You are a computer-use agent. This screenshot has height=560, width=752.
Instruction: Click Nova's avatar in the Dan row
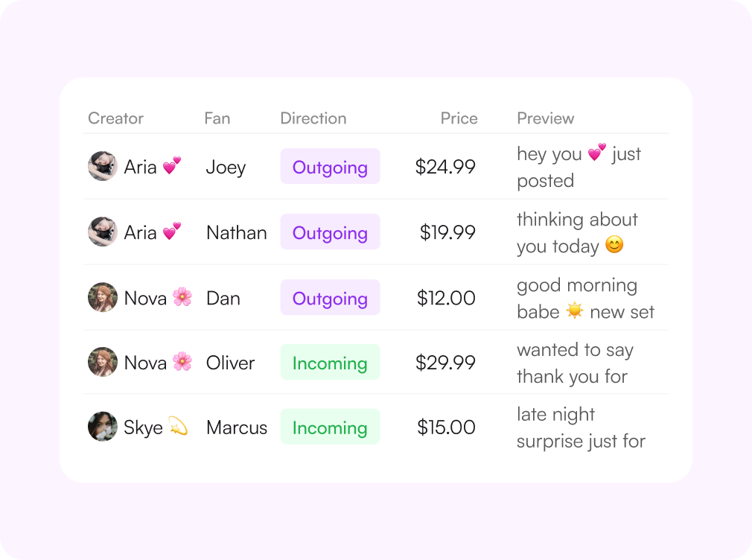pos(103,298)
